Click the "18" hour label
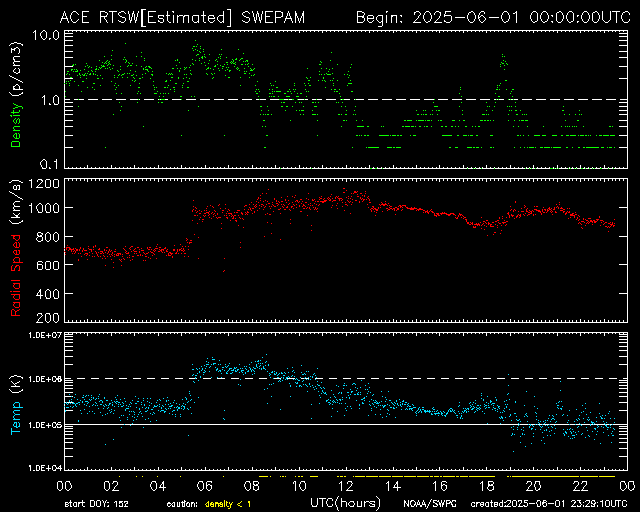This screenshot has width=640, height=512. coord(487,486)
